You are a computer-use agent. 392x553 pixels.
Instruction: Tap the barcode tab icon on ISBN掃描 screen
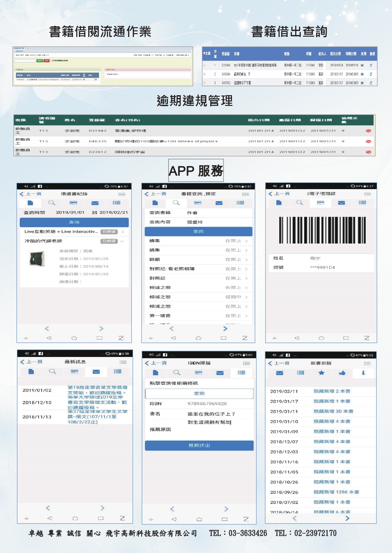[242, 373]
